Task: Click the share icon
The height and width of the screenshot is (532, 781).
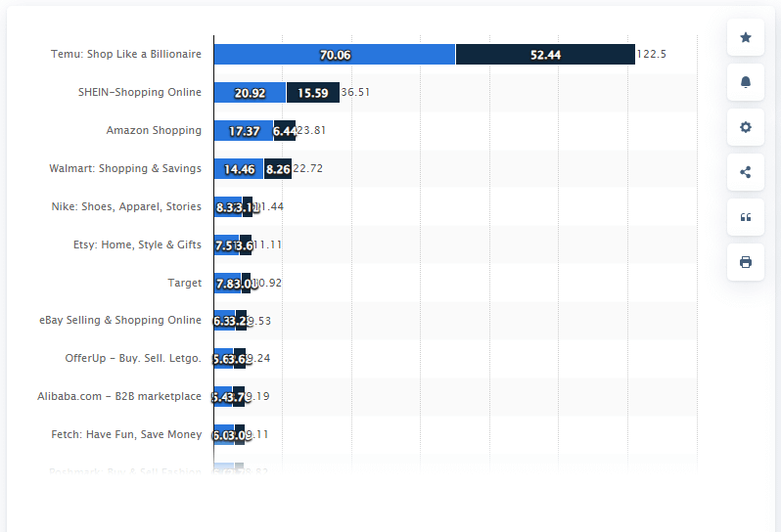Action: point(746,172)
